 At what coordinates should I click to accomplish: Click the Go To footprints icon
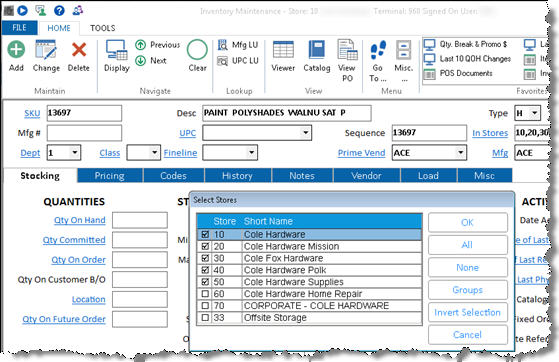coord(378,50)
